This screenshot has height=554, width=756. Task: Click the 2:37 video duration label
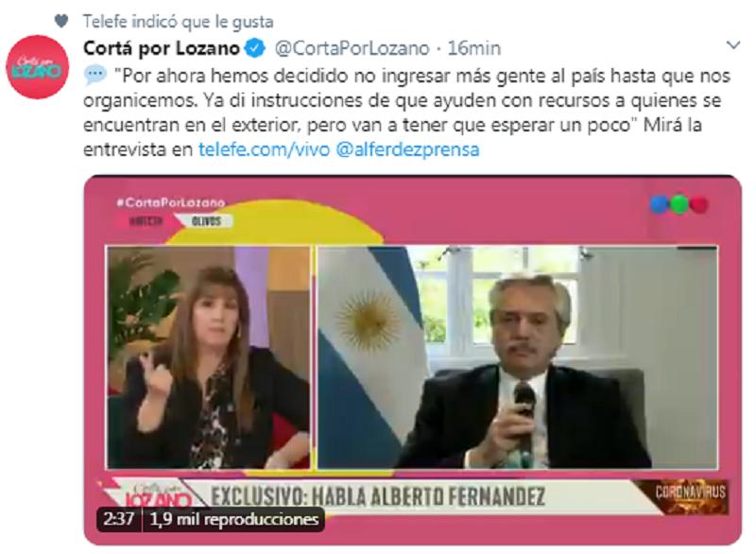(119, 519)
